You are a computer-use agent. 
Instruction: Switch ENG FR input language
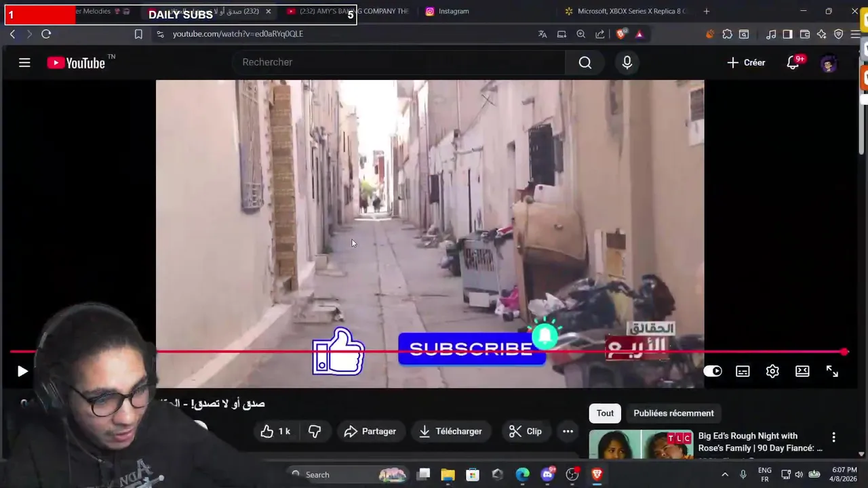click(x=765, y=474)
